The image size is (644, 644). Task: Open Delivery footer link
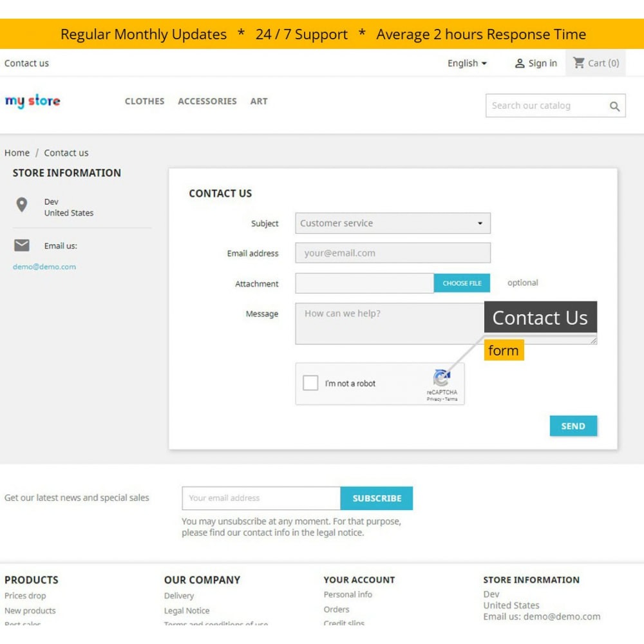(178, 596)
